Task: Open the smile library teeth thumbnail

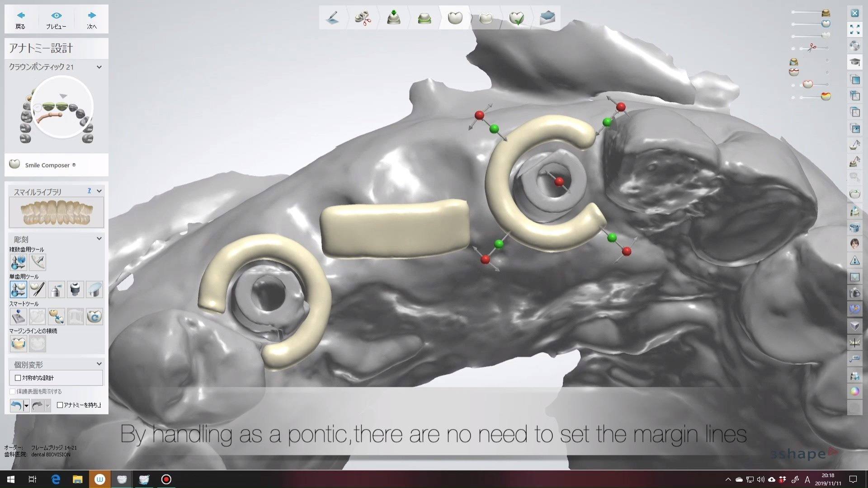Action: click(x=57, y=212)
